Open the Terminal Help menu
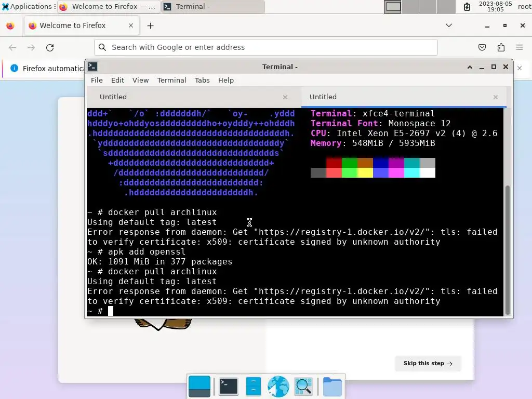The width and height of the screenshot is (532, 399). (226, 81)
